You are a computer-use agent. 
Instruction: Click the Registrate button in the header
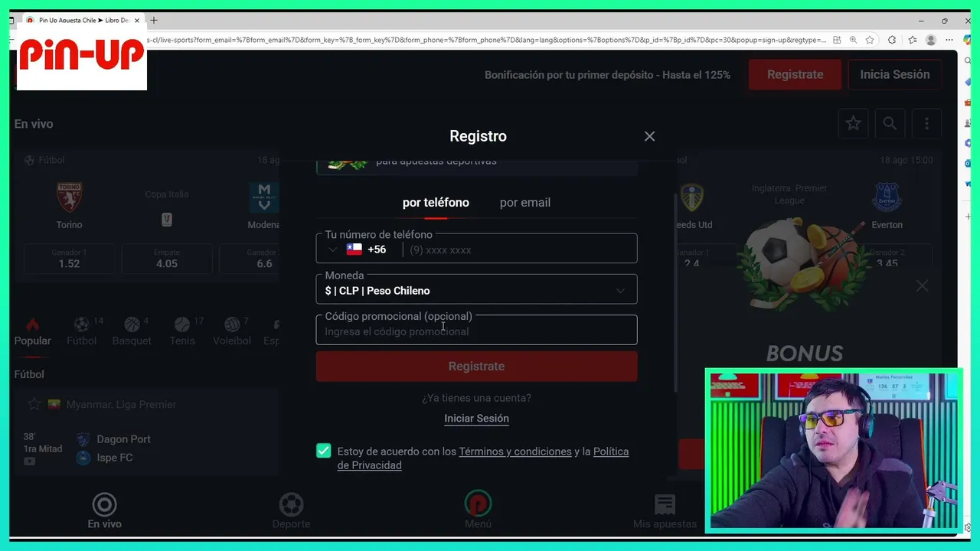795,74
